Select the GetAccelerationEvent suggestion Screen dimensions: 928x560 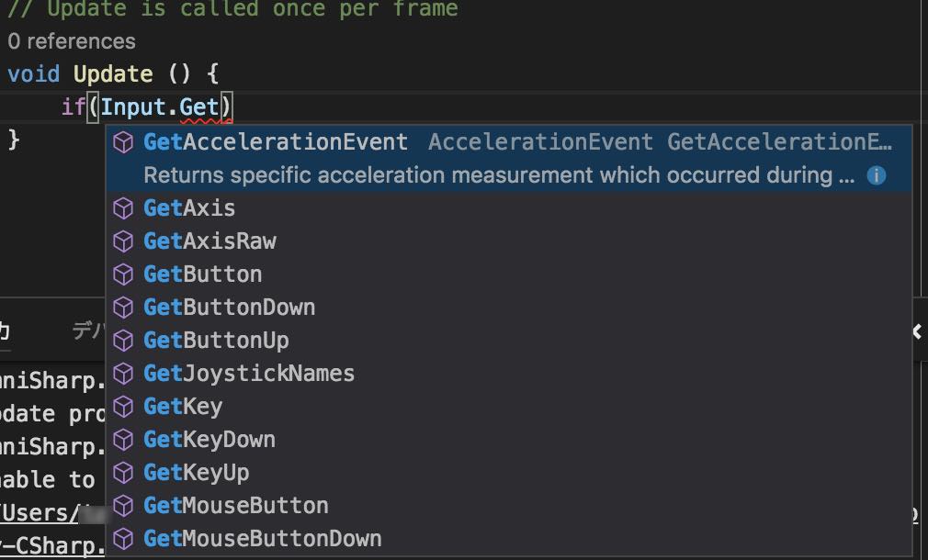click(509, 159)
